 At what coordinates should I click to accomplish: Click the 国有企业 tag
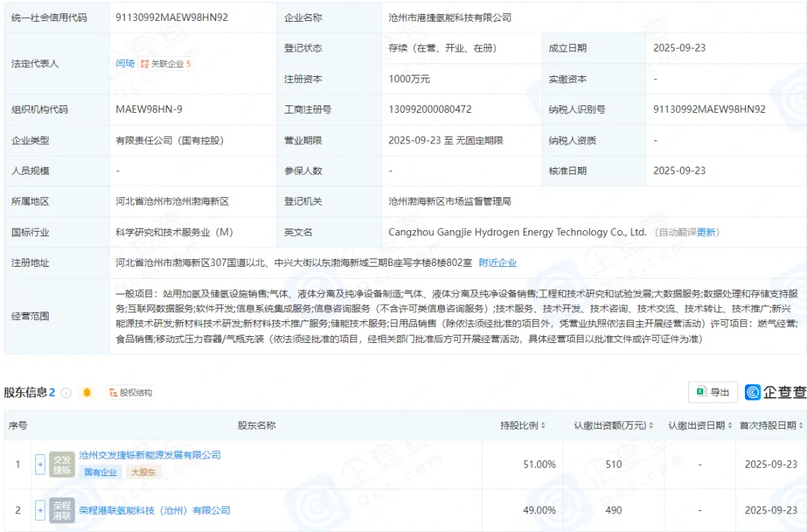[100, 472]
